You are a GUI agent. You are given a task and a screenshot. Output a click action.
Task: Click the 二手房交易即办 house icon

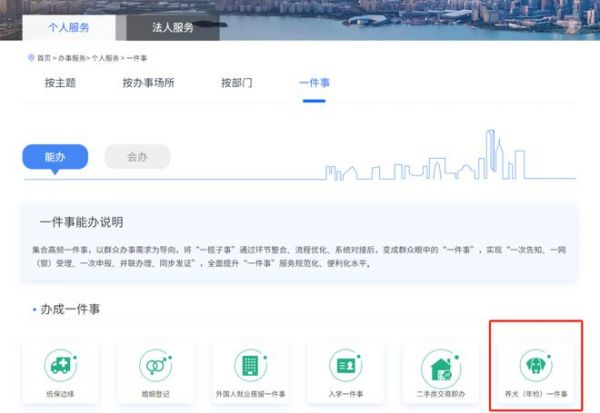click(x=440, y=365)
